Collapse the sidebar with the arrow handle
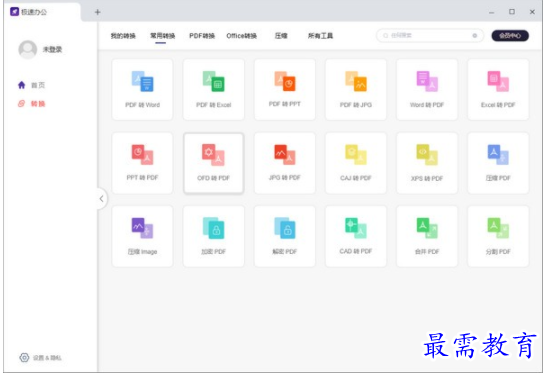This screenshot has height=377, width=545. (x=101, y=199)
